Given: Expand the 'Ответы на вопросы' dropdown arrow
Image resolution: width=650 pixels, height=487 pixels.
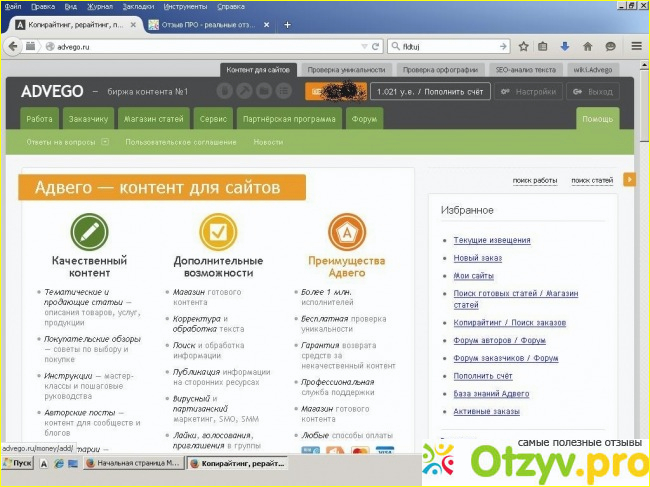Looking at the screenshot, I should click(x=105, y=142).
